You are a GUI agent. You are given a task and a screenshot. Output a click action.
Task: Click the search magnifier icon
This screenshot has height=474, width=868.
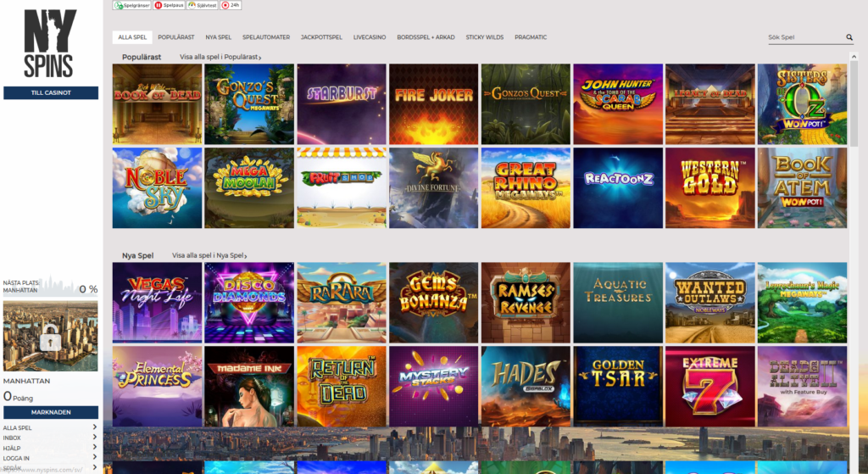[849, 37]
